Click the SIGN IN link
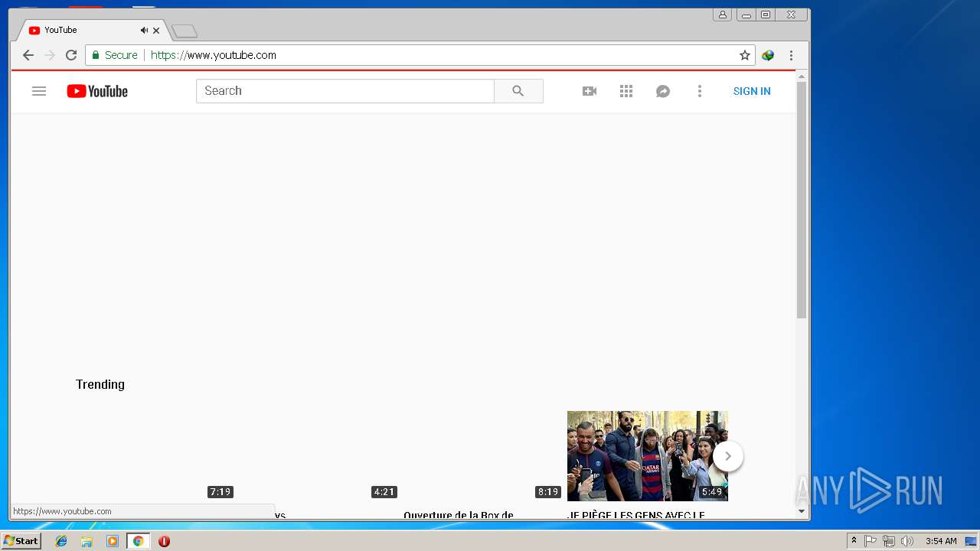 (752, 91)
